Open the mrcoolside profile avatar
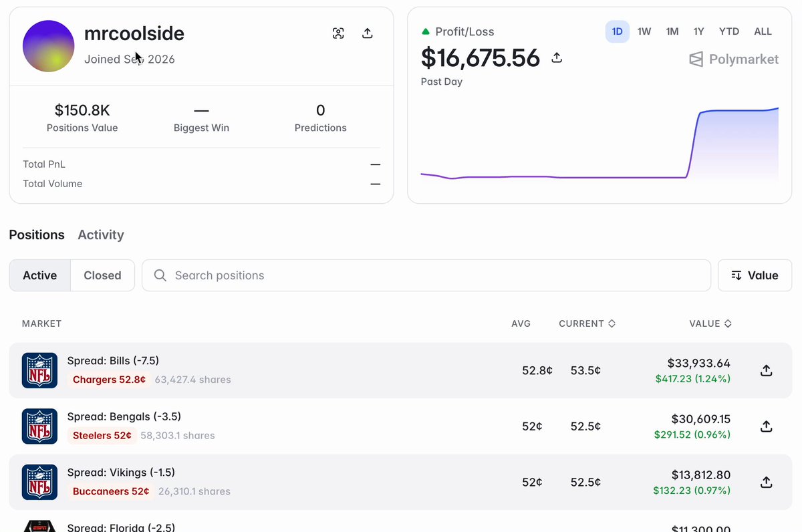 click(48, 46)
